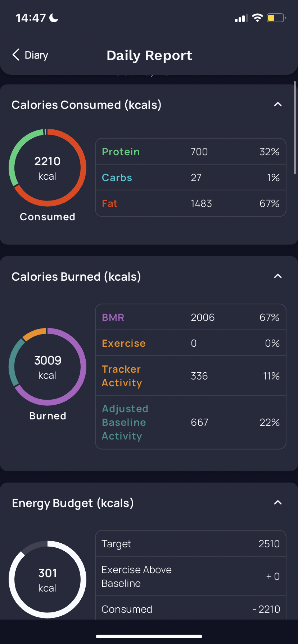Screen dimensions: 298x644
Task: Tap the battery indicator icon
Action: point(276,18)
